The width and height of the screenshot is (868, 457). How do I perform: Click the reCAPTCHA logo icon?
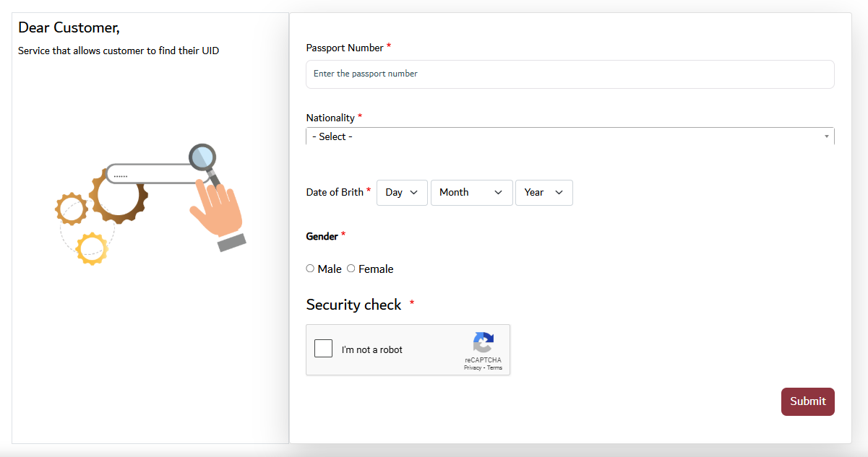click(x=483, y=343)
